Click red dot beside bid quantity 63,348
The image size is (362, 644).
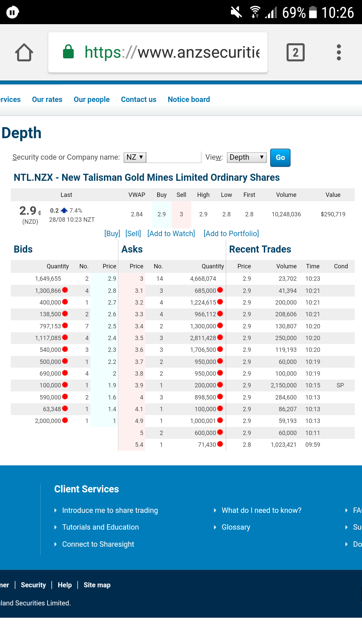point(65,409)
